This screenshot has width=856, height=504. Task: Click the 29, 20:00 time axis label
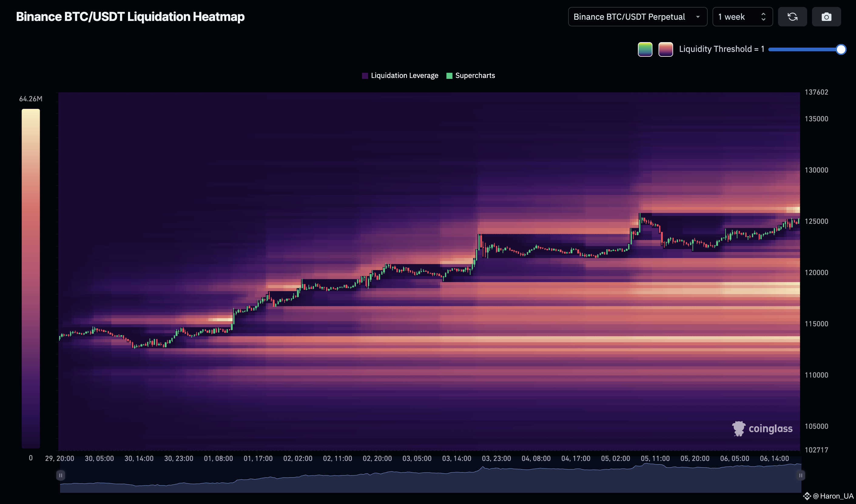coord(59,459)
